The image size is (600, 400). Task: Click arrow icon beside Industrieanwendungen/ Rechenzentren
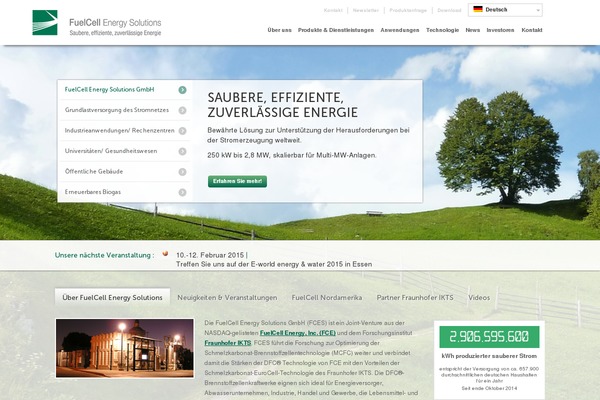coord(183,131)
